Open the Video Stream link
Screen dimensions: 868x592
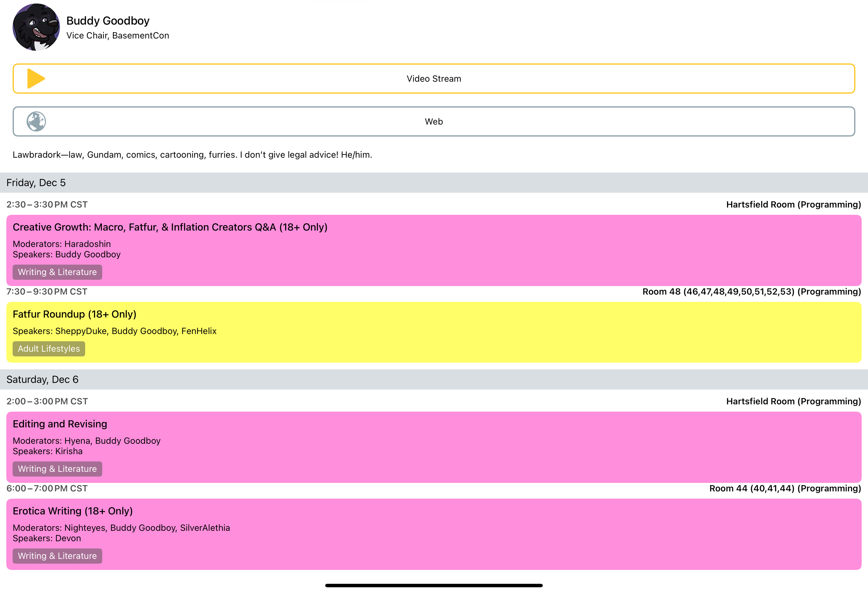point(434,79)
